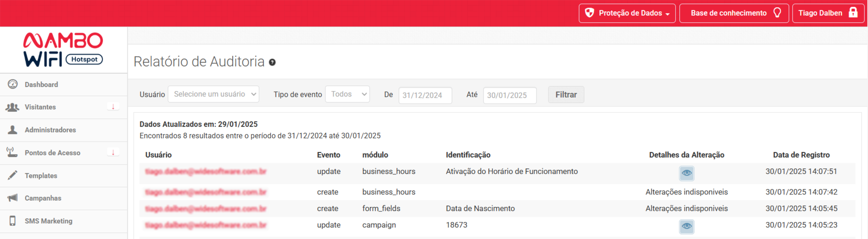Open the Proteção de Dados menu
The width and height of the screenshot is (868, 239).
click(x=627, y=13)
